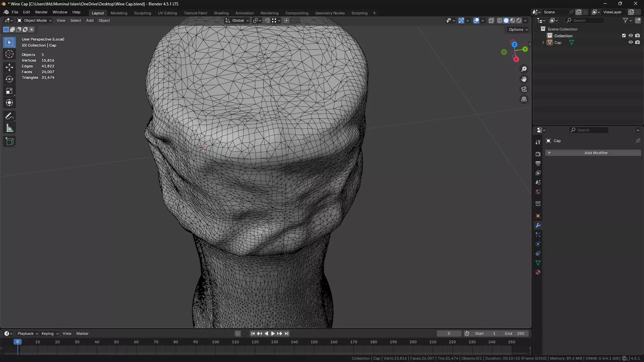Select the Measure tool
The image size is (644, 362).
click(9, 128)
